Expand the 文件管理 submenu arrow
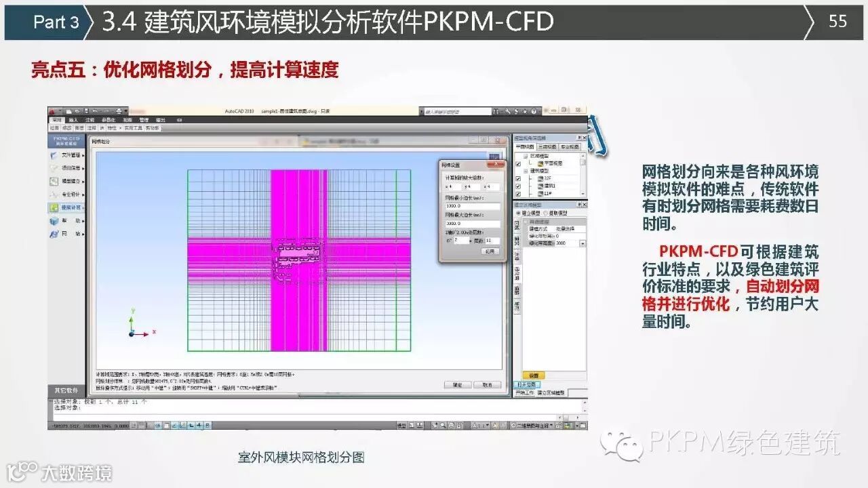Viewport: 868px width, 488px height. (83, 155)
